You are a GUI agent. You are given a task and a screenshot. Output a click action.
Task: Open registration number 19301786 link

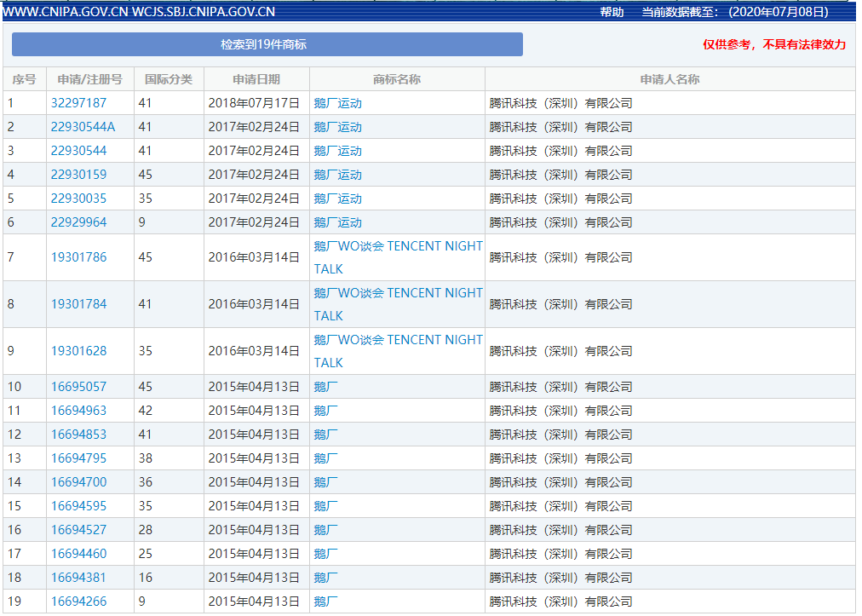point(78,257)
